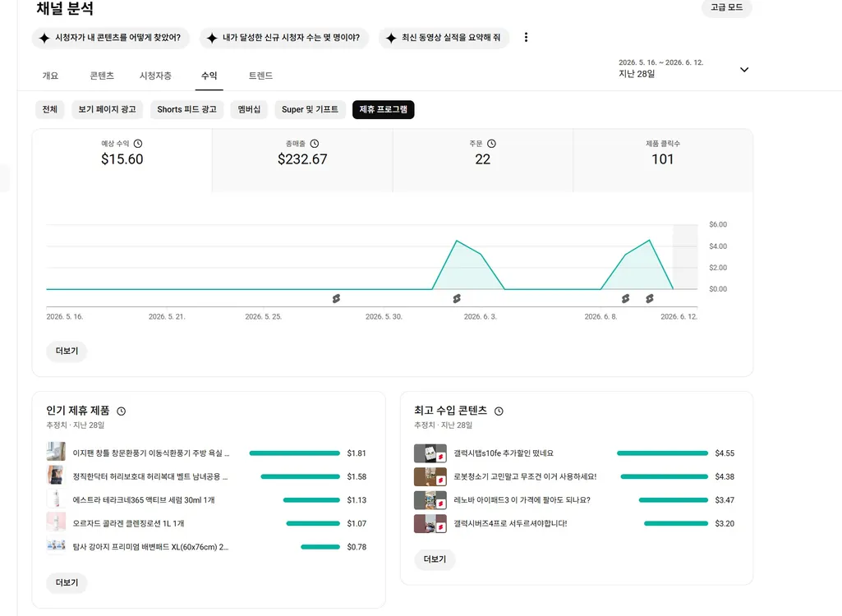The image size is (842, 616).
Task: Click 더보기 button under the revenue chart
Action: tap(67, 351)
